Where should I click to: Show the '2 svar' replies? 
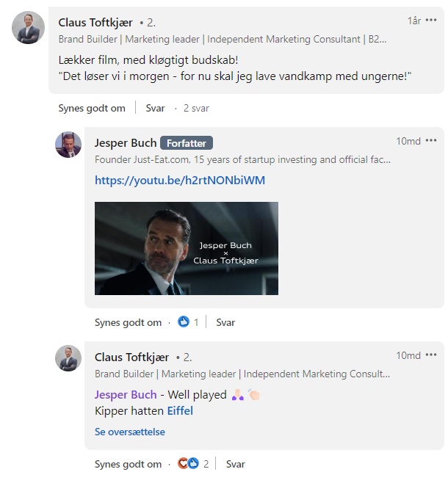point(196,108)
